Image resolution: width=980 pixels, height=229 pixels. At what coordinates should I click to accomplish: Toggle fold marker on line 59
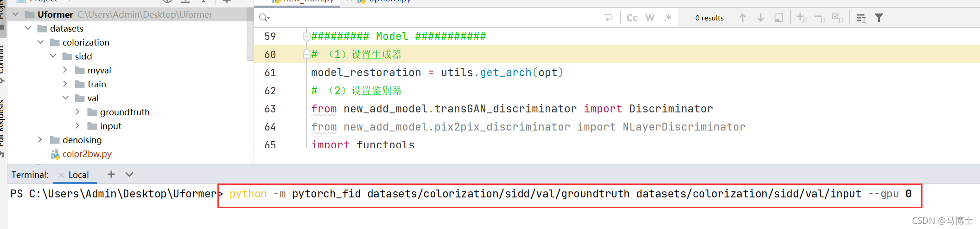306,36
